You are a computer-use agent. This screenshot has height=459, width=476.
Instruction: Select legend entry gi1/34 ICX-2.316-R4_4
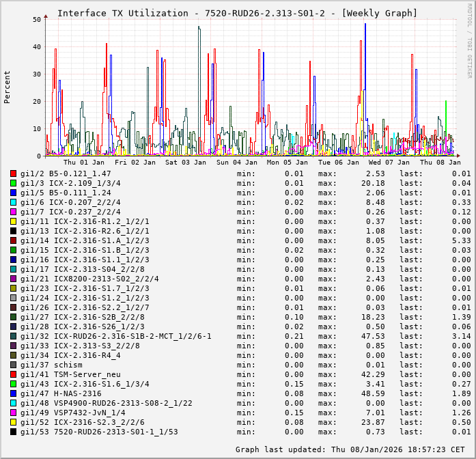click(70, 355)
